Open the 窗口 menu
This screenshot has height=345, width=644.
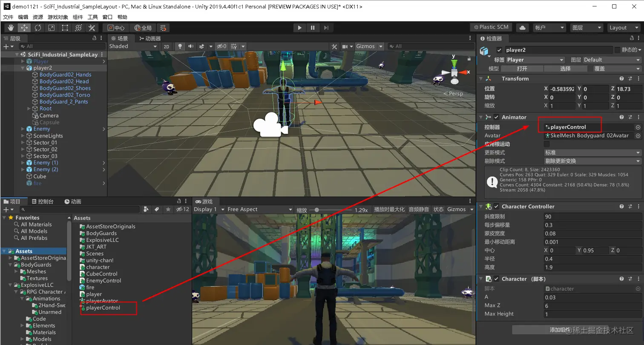(108, 17)
